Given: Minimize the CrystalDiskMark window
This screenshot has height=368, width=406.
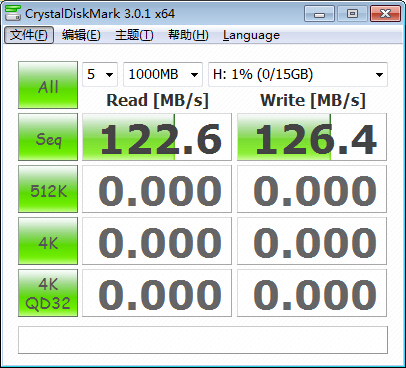Looking at the screenshot, I should click(319, 14).
